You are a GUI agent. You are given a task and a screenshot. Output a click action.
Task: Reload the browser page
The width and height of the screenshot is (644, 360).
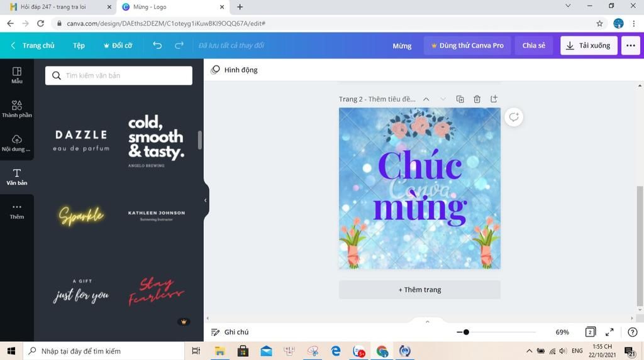40,23
